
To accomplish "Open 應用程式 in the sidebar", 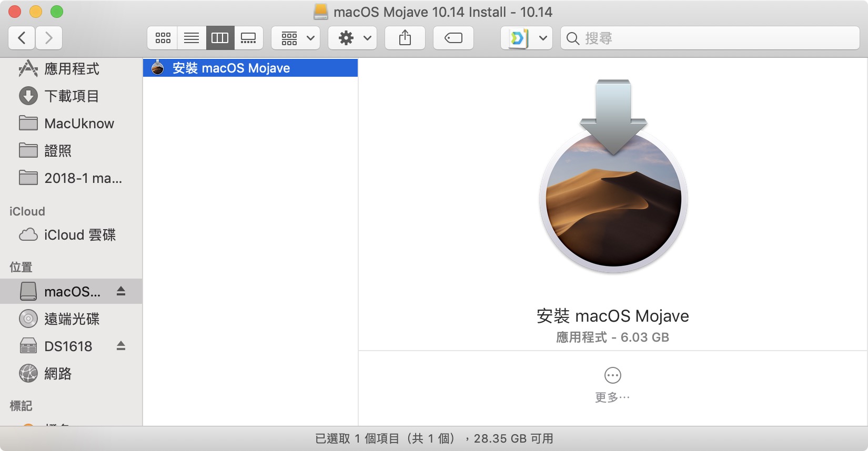I will point(72,69).
